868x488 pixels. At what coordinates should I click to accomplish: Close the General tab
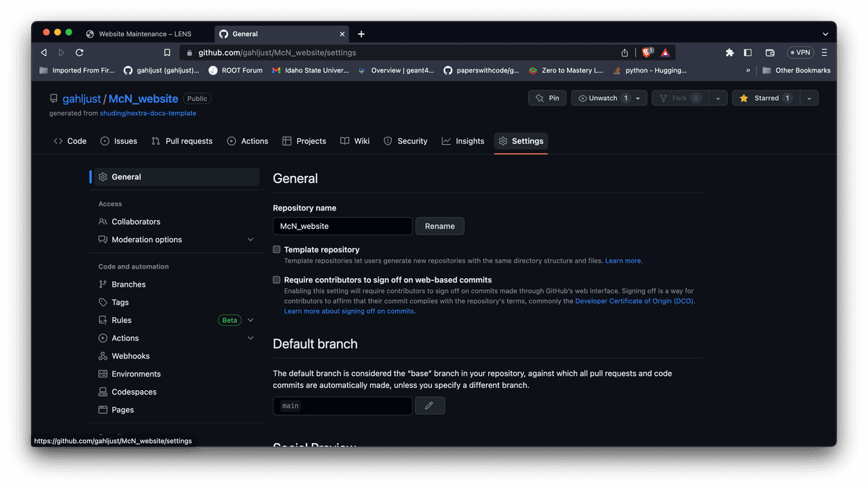click(x=343, y=34)
